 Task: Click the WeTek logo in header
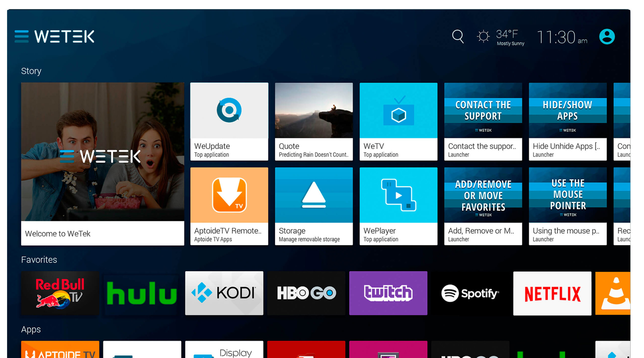[64, 36]
